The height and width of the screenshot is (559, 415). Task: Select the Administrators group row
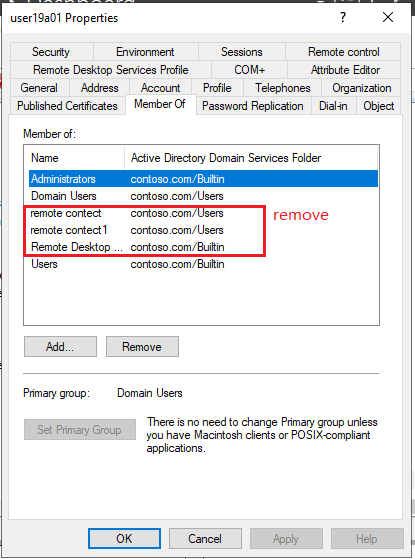click(204, 179)
